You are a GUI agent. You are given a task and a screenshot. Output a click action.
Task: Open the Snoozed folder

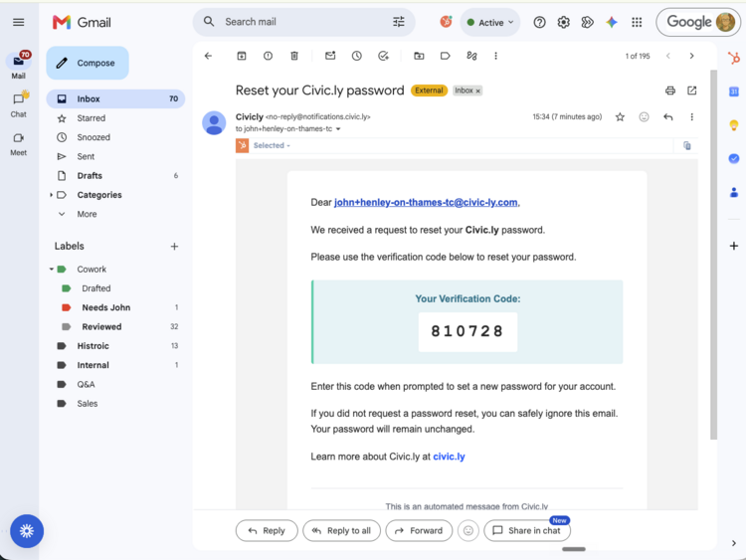pyautogui.click(x=115, y=137)
